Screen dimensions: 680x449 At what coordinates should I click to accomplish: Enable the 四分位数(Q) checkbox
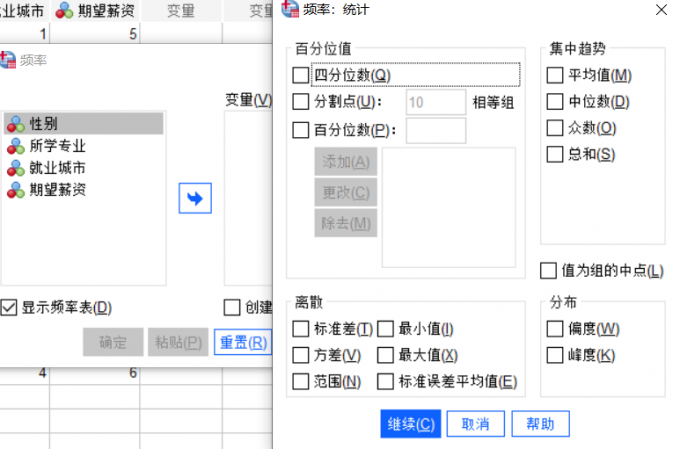(301, 75)
